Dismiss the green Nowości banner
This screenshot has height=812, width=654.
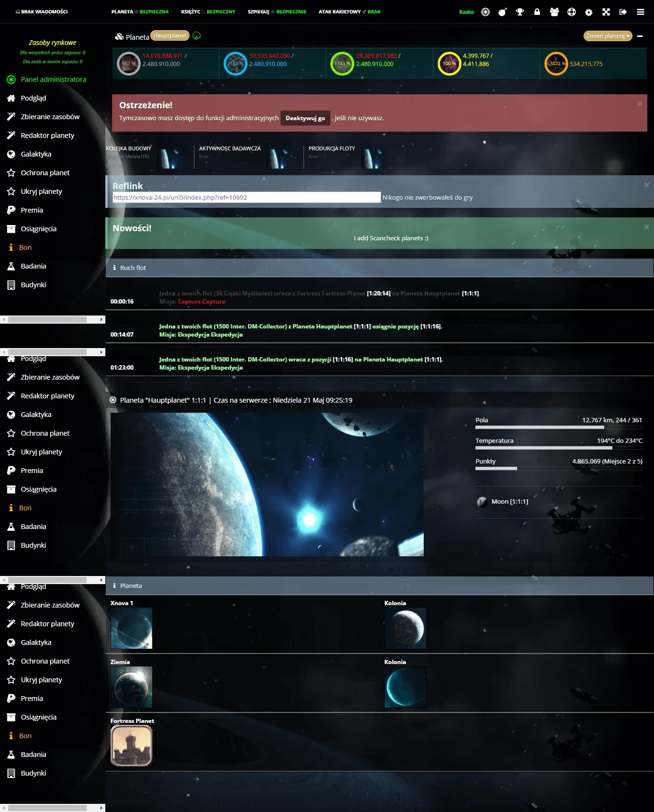646,227
